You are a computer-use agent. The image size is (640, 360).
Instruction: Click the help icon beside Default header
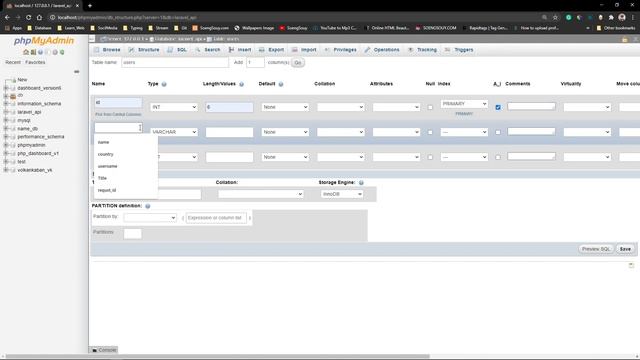[281, 84]
